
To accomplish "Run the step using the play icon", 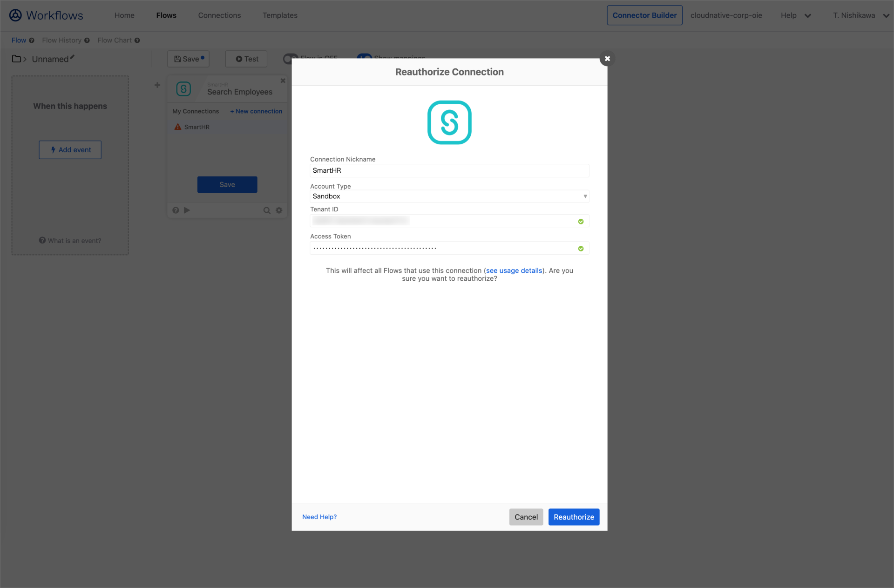I will coord(187,210).
